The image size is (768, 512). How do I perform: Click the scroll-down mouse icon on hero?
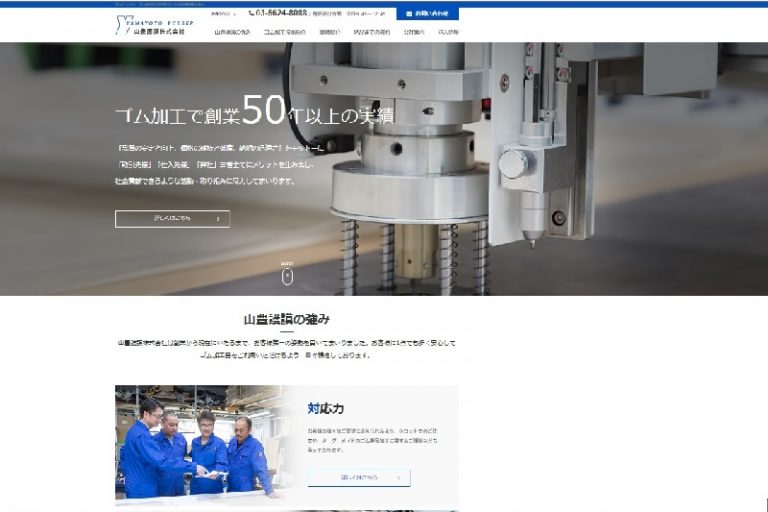point(287,276)
